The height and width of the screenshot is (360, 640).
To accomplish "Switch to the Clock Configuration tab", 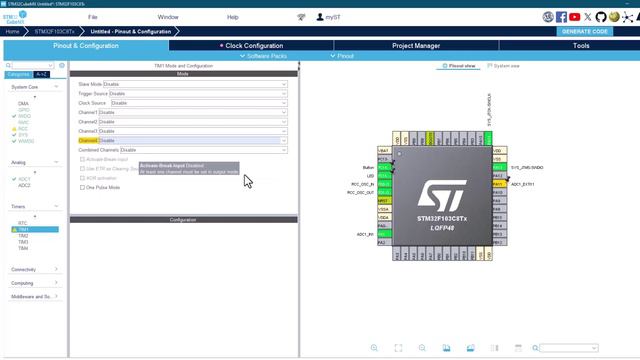I will coord(251,45).
